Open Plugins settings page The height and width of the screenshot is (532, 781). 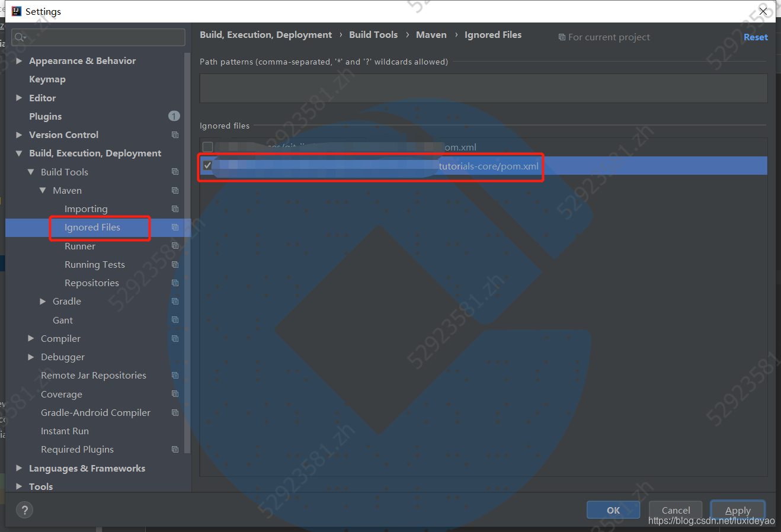coord(46,116)
